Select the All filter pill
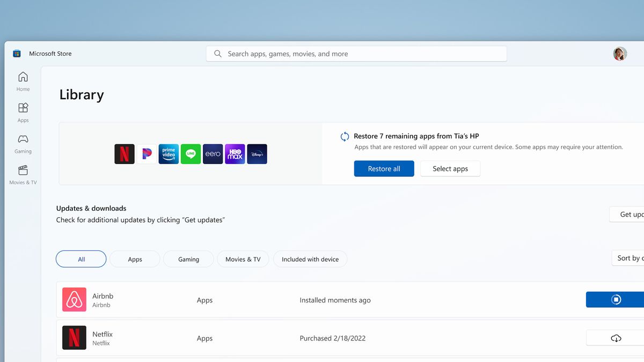This screenshot has width=644, height=362. coord(81,259)
